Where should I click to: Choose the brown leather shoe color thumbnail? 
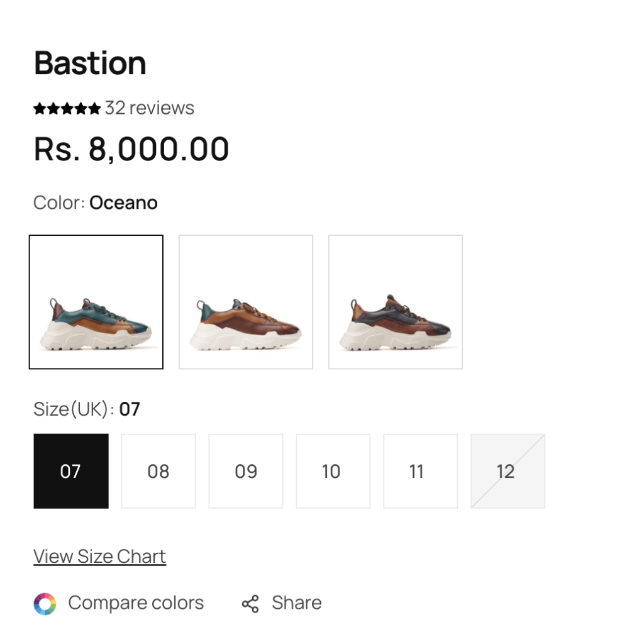coord(246,302)
